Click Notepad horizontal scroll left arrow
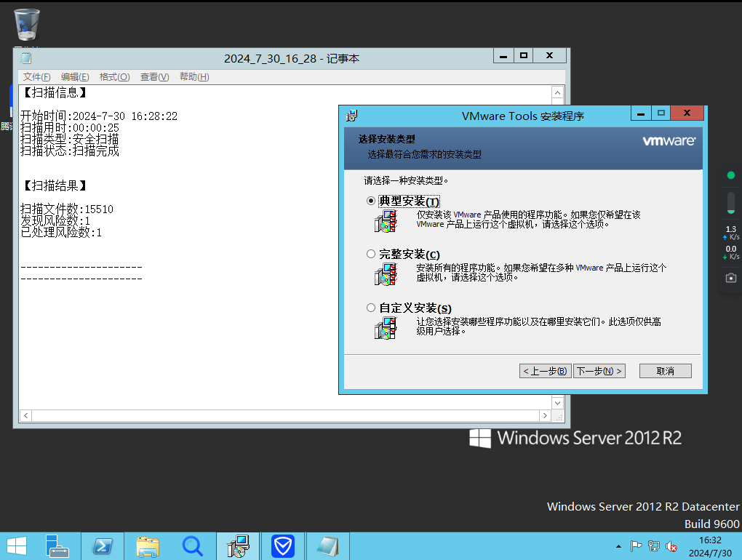The image size is (742, 560). click(x=25, y=416)
